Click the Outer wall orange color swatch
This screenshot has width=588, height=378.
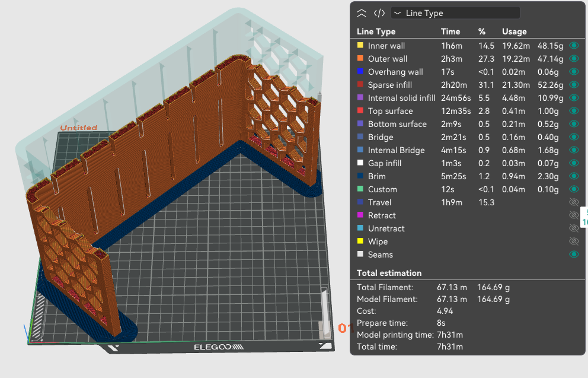pyautogui.click(x=360, y=59)
